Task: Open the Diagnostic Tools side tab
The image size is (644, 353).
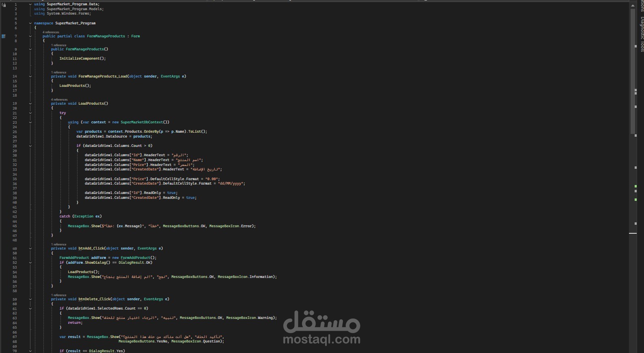Action: point(642,34)
